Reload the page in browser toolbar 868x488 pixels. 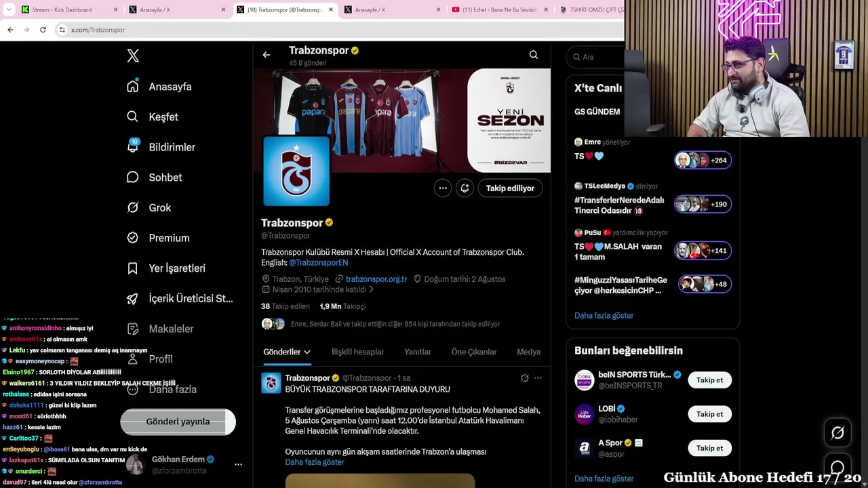[43, 30]
